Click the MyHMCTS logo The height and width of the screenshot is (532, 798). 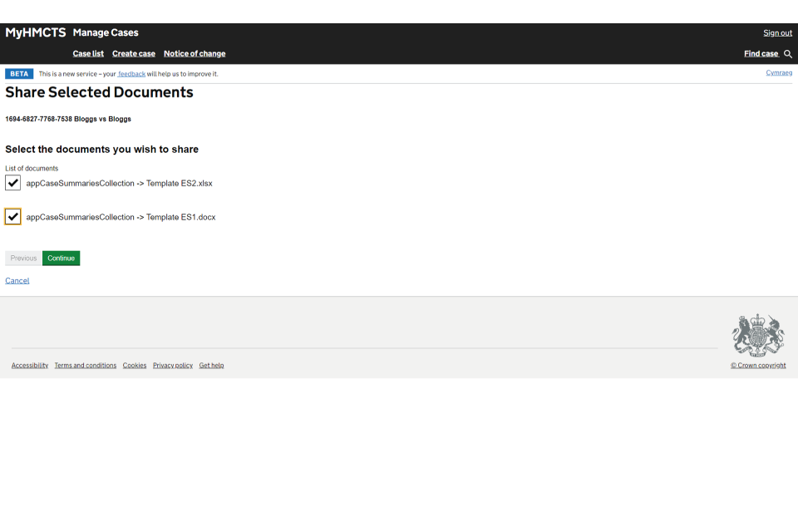tap(36, 32)
